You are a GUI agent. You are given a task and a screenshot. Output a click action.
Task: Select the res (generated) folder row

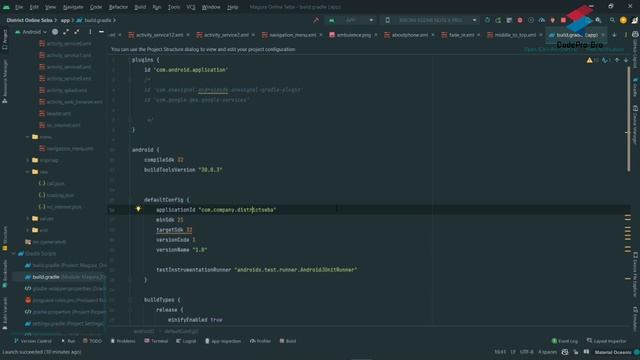[45, 242]
